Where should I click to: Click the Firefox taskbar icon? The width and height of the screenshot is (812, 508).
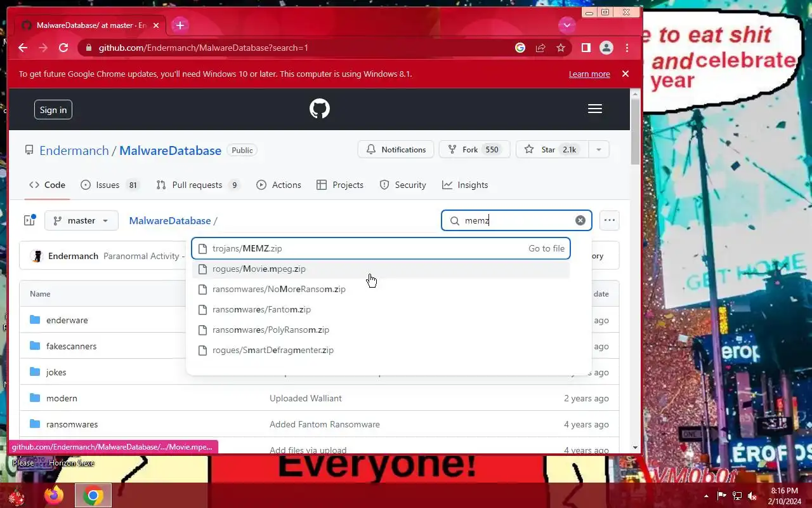click(54, 495)
